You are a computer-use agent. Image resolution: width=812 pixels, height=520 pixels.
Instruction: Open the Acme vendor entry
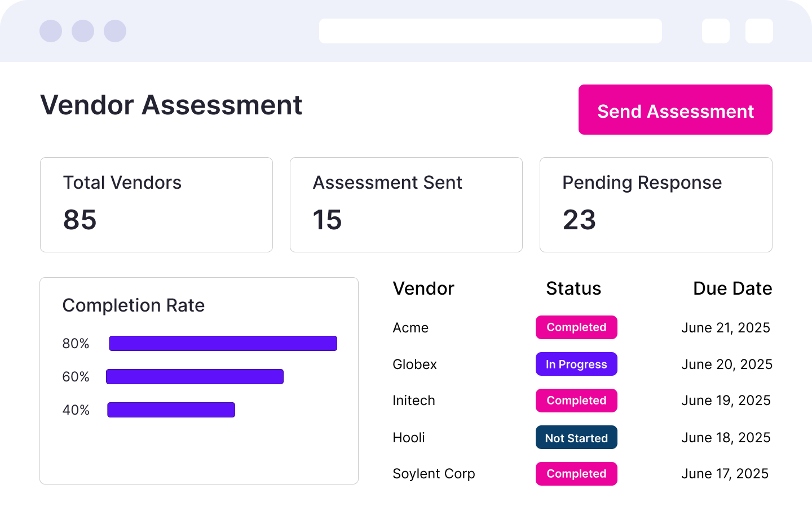pos(411,327)
